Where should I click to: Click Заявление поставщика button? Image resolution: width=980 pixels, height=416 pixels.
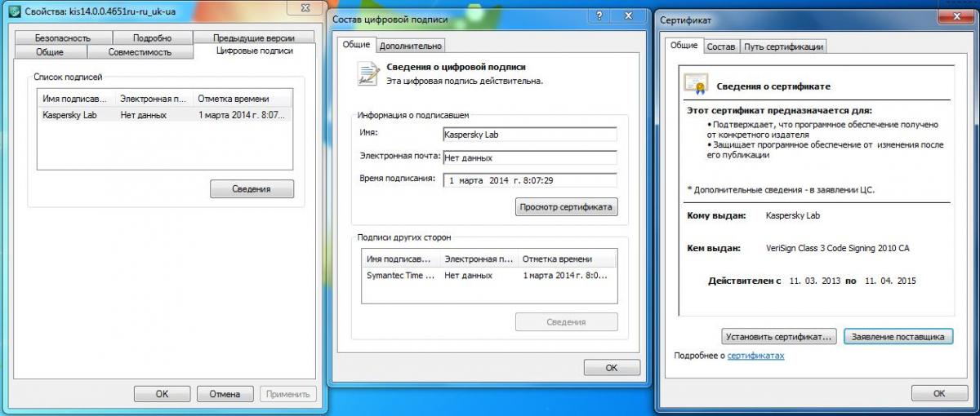click(x=898, y=337)
